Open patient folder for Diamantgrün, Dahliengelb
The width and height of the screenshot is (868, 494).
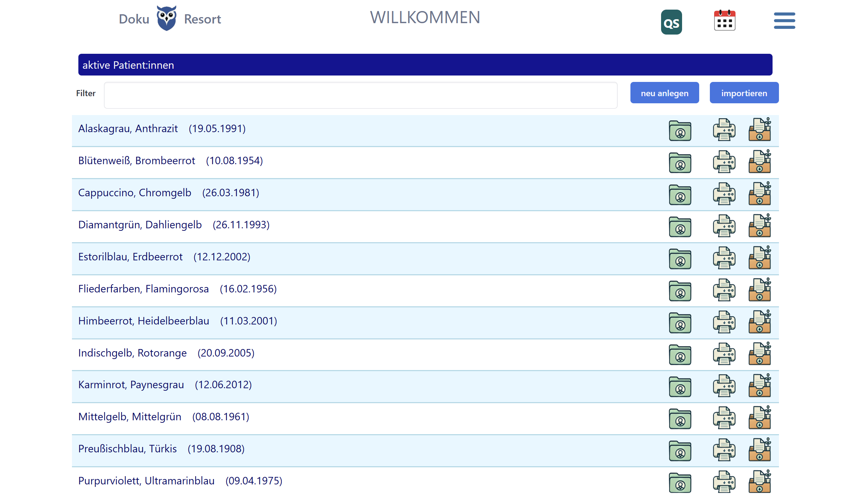[x=680, y=227]
